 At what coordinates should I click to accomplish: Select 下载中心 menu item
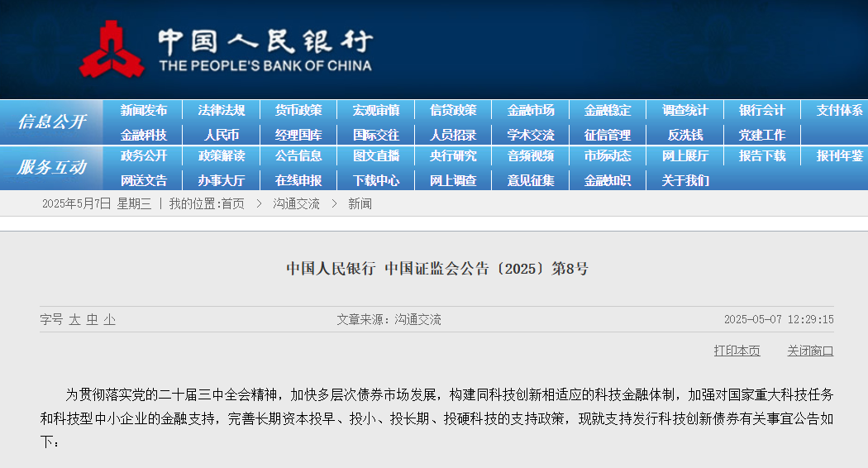coord(376,180)
